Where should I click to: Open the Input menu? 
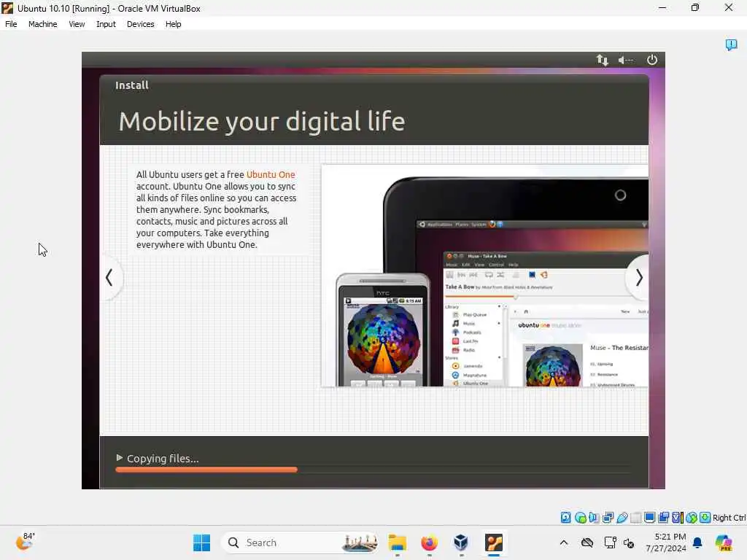(106, 24)
